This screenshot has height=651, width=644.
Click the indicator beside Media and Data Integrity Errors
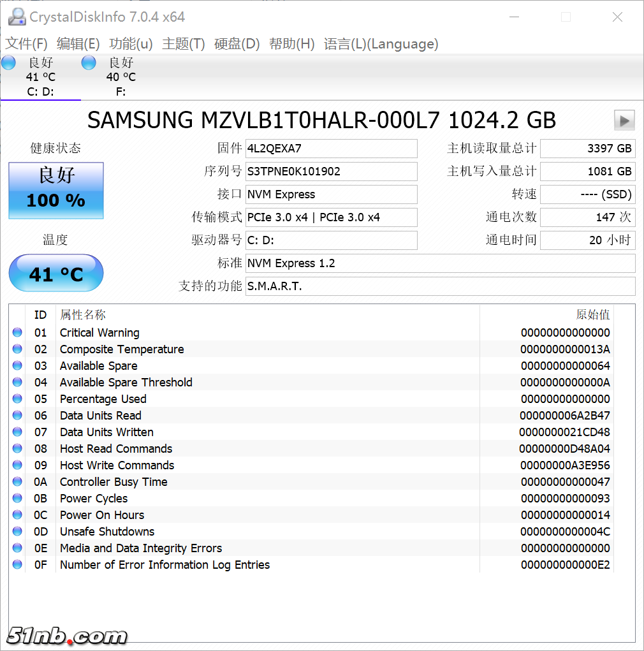pyautogui.click(x=17, y=548)
